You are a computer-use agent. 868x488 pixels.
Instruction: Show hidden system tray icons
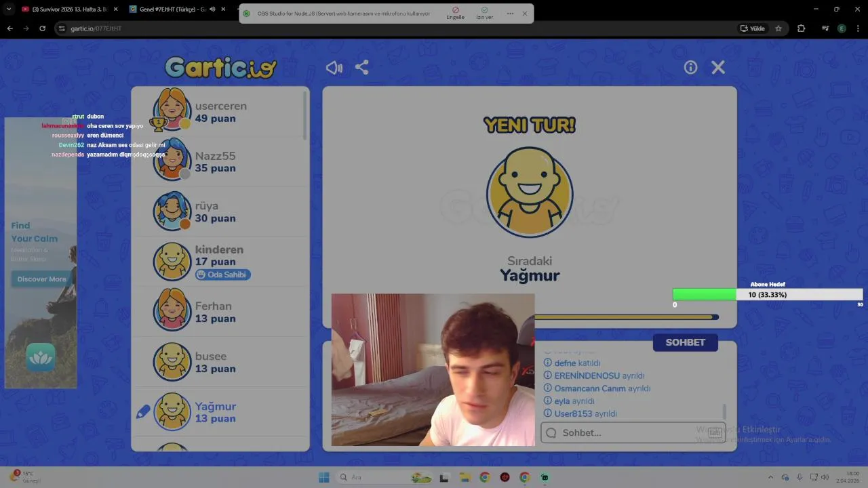coord(770,477)
